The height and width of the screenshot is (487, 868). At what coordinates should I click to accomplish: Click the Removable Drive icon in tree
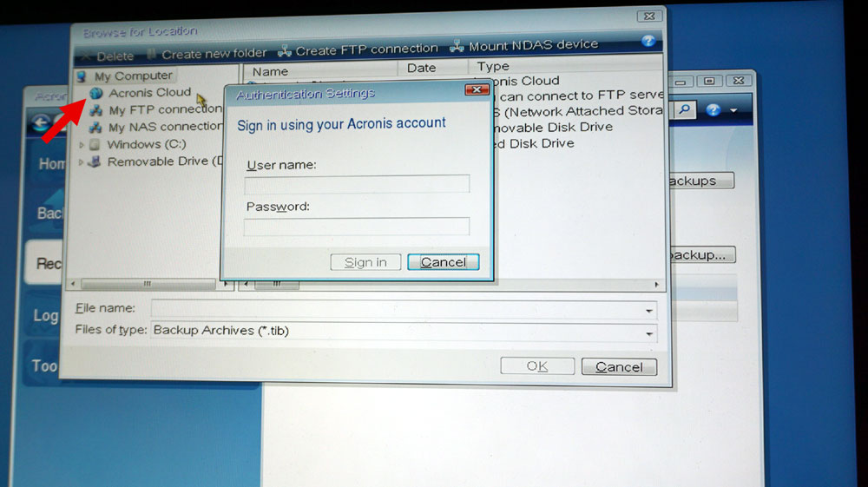coord(95,161)
